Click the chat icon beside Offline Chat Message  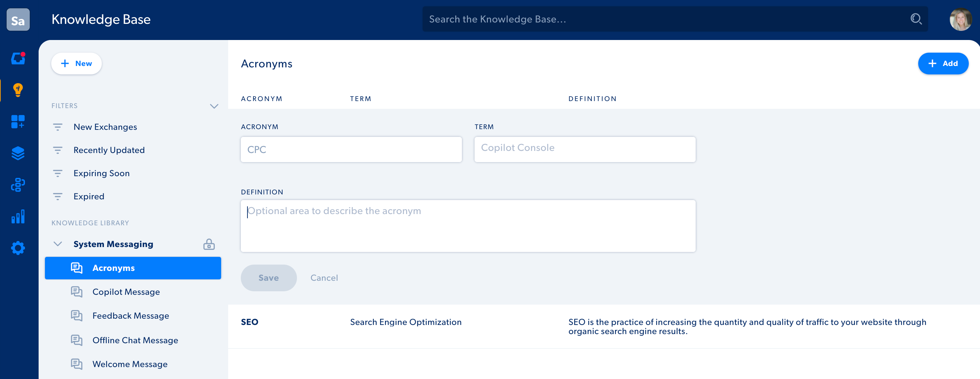click(77, 340)
